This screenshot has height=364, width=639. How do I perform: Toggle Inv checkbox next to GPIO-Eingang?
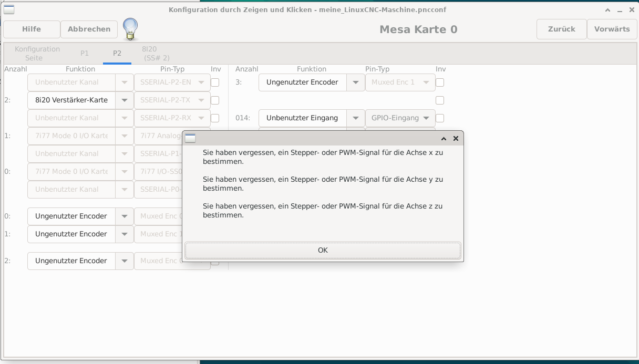coord(440,118)
